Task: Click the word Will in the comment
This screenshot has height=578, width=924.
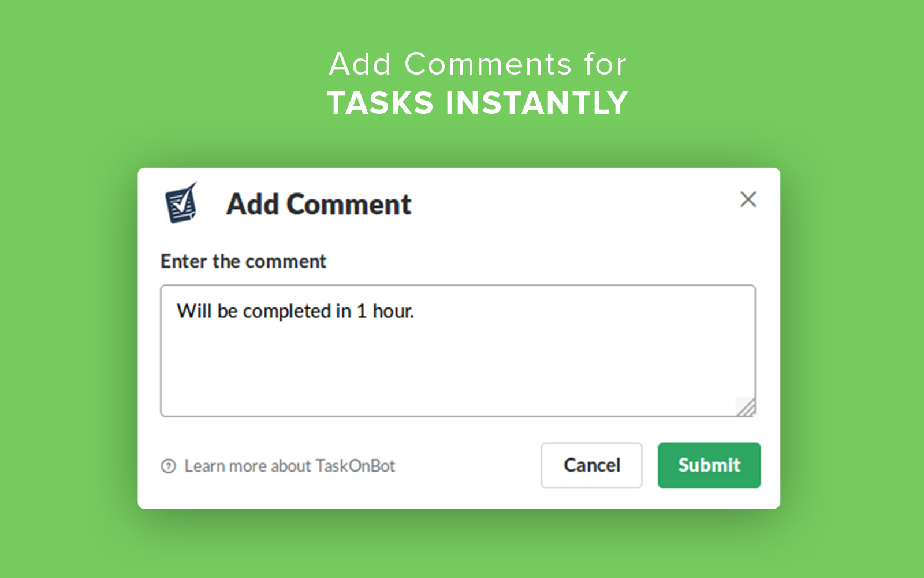Action: click(x=195, y=311)
